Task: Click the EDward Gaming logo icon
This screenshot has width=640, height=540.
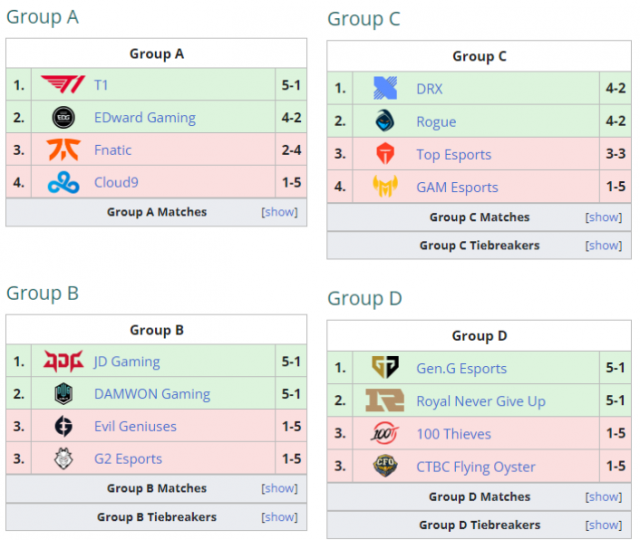Action: pos(62,118)
